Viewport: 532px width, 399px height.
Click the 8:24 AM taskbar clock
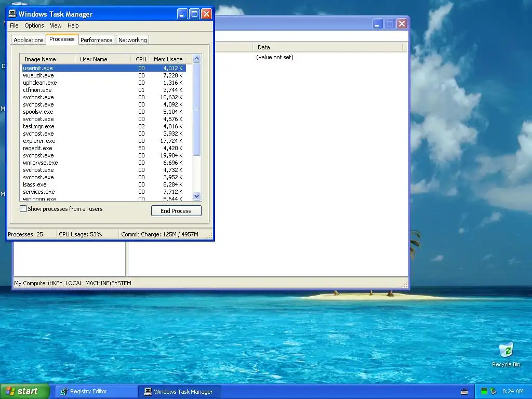513,391
